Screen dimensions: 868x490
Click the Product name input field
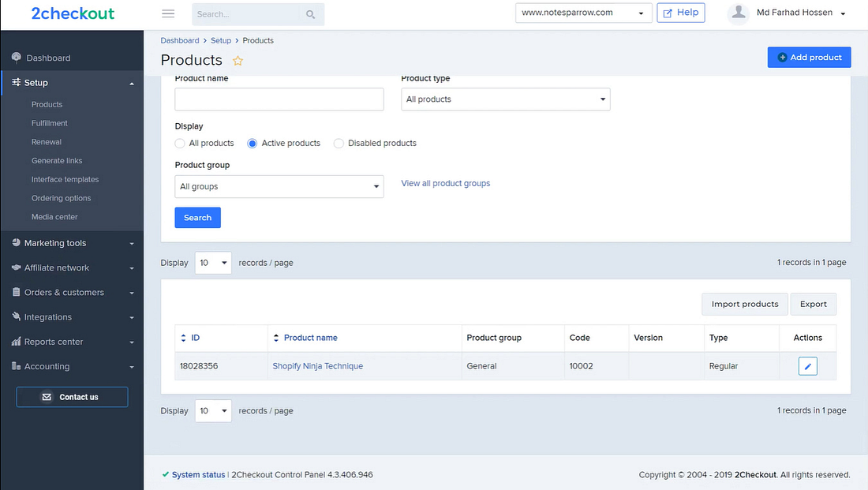coord(279,99)
